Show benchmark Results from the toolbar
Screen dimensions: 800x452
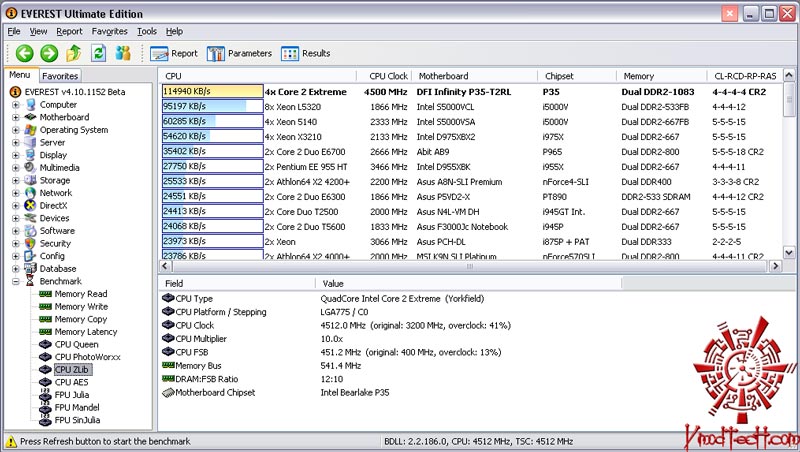tap(306, 53)
